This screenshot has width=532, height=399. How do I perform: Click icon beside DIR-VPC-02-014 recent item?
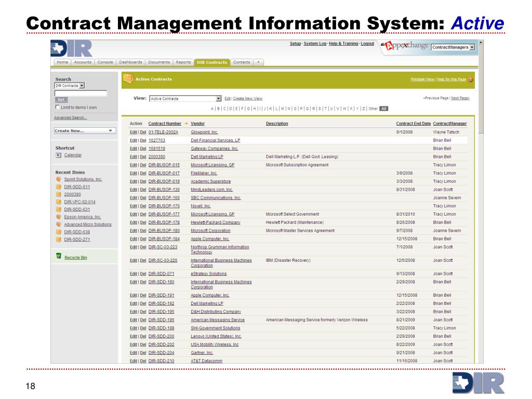point(59,202)
